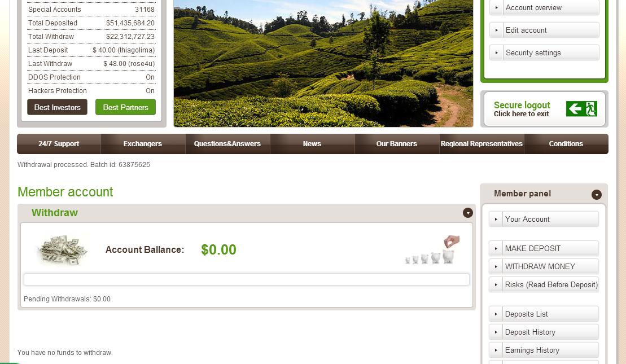The height and width of the screenshot is (364, 626).
Task: Click the green exit logout icon
Action: (x=581, y=108)
